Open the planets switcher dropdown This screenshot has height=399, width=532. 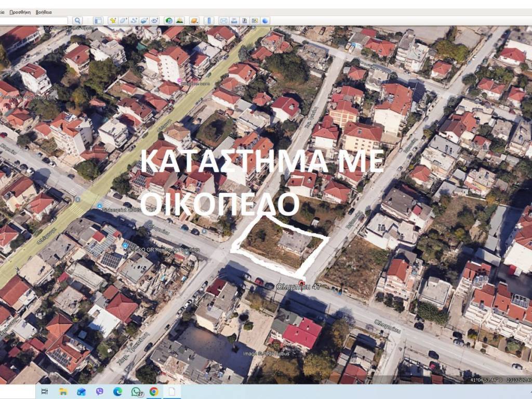(194, 21)
